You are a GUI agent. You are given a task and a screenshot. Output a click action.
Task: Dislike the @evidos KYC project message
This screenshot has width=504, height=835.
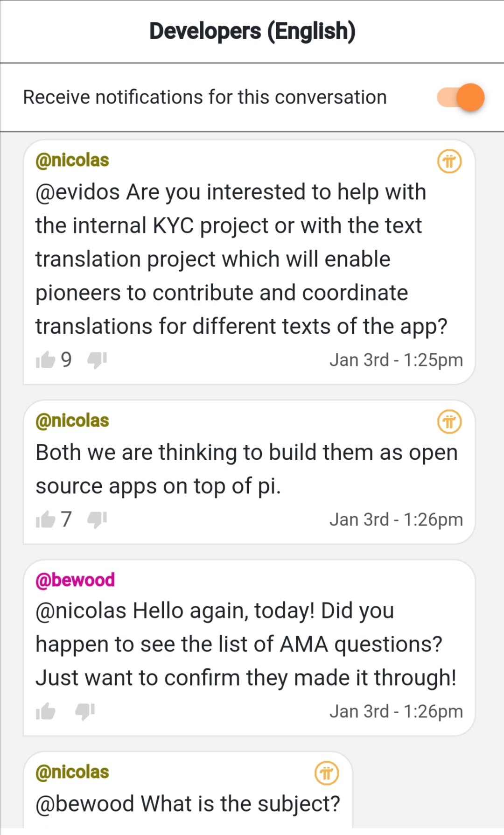[x=97, y=360]
